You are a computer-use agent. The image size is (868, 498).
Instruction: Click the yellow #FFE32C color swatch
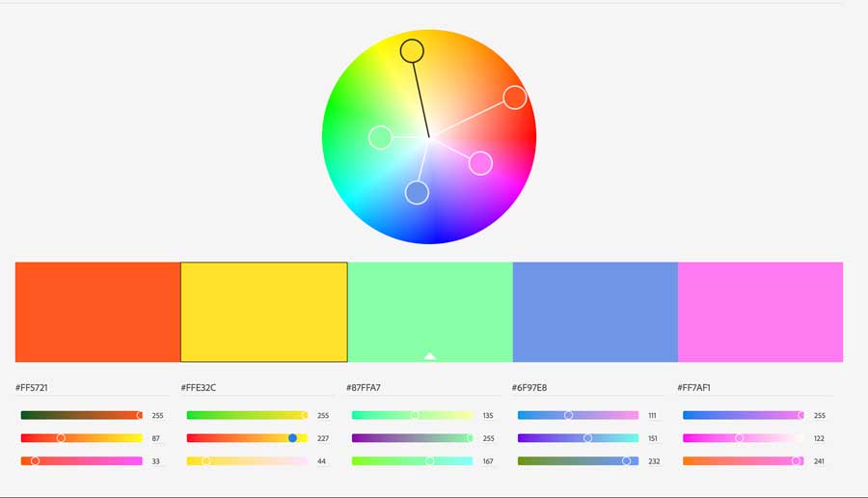click(263, 312)
